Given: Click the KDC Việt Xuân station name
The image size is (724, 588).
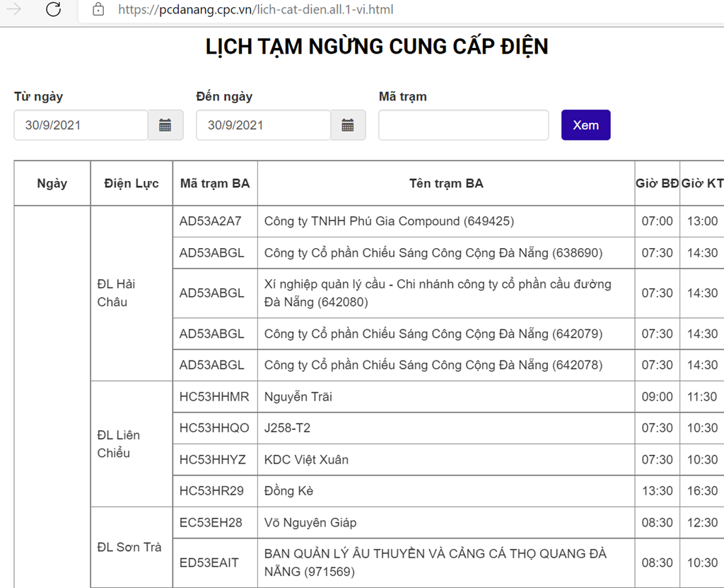Looking at the screenshot, I should tap(306, 459).
